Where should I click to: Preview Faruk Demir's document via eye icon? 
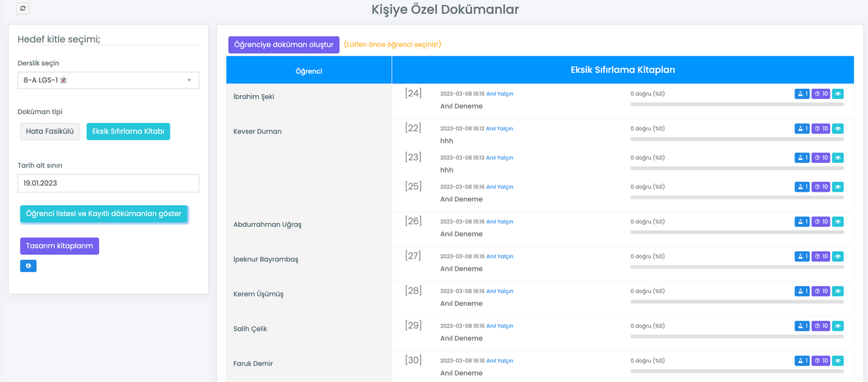coord(838,361)
